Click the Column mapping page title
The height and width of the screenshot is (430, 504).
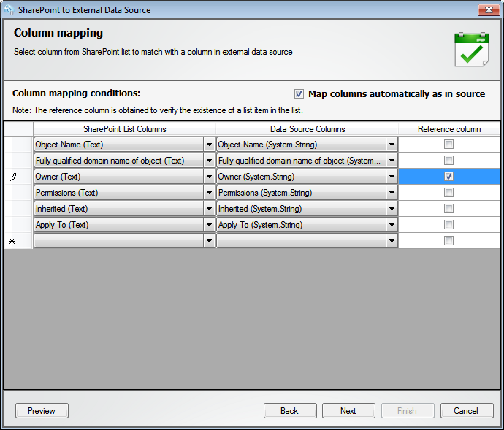point(58,33)
